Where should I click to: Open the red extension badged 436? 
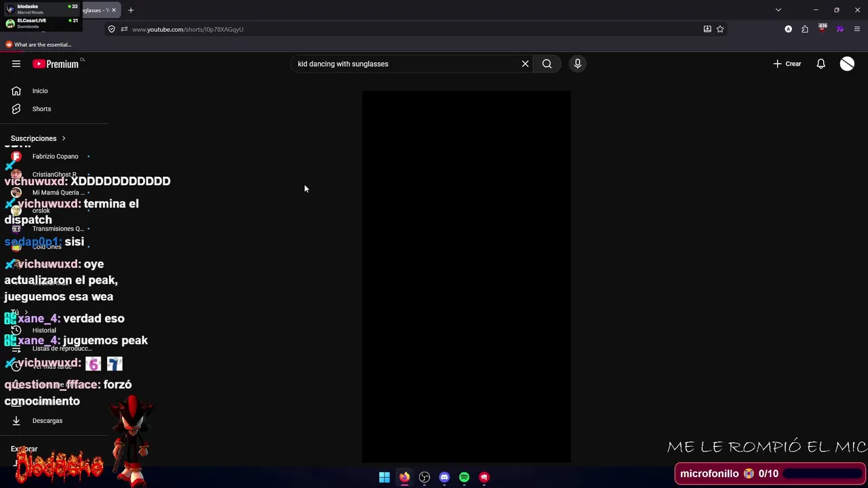(823, 28)
